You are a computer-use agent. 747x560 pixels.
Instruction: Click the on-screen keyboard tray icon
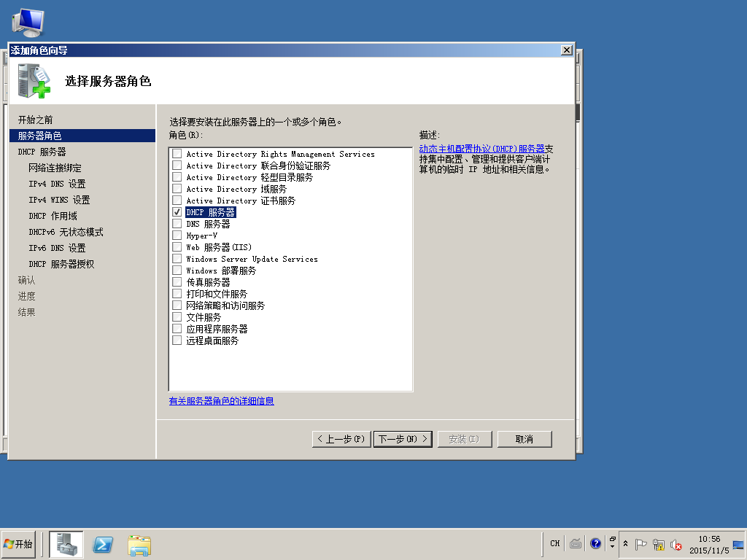point(576,543)
